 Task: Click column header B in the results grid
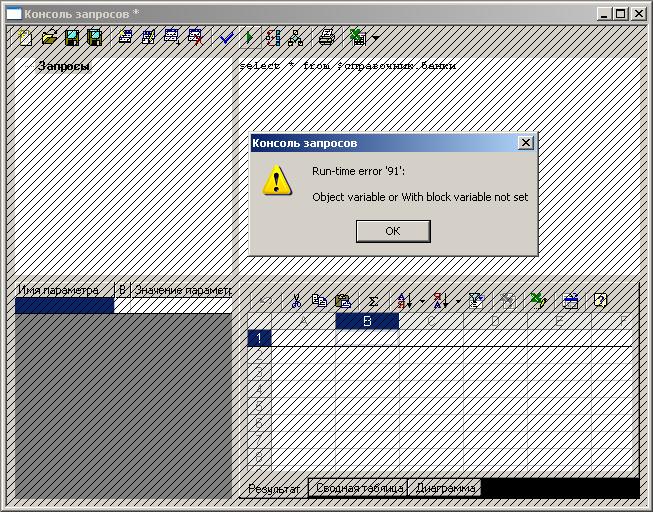[x=367, y=321]
